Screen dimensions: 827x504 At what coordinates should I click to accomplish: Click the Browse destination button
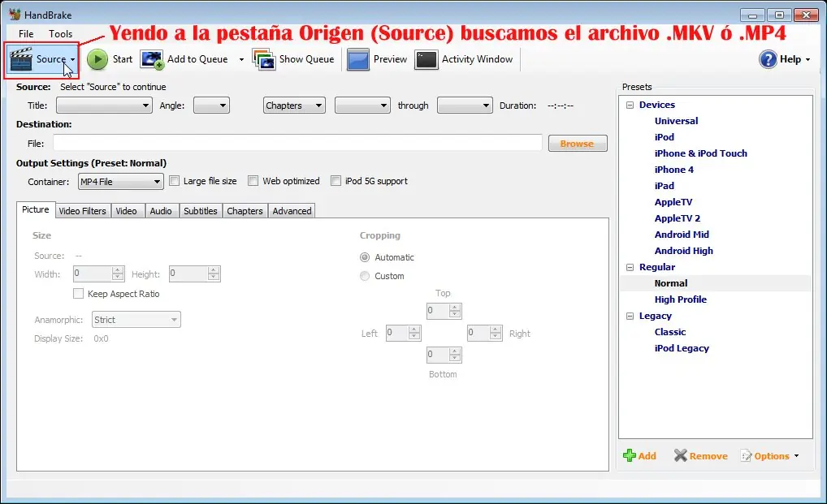pyautogui.click(x=578, y=144)
